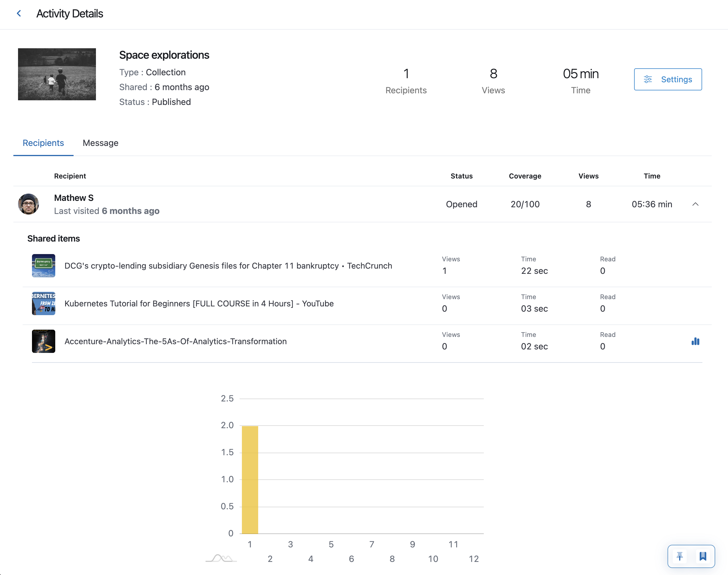The image size is (728, 575).
Task: Click the 03 sec time value
Action: pos(534,309)
